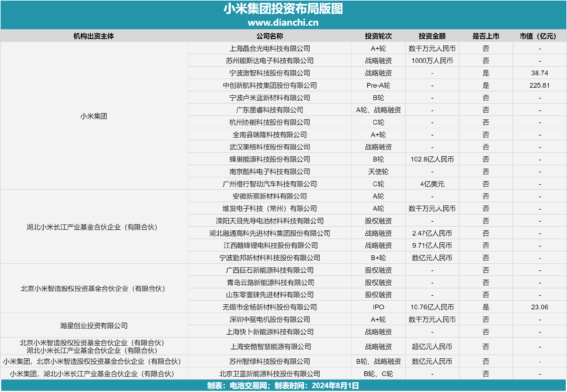This screenshot has height=392, width=567.
Task: Click the 市值（亿元） column header
Action: (x=540, y=36)
